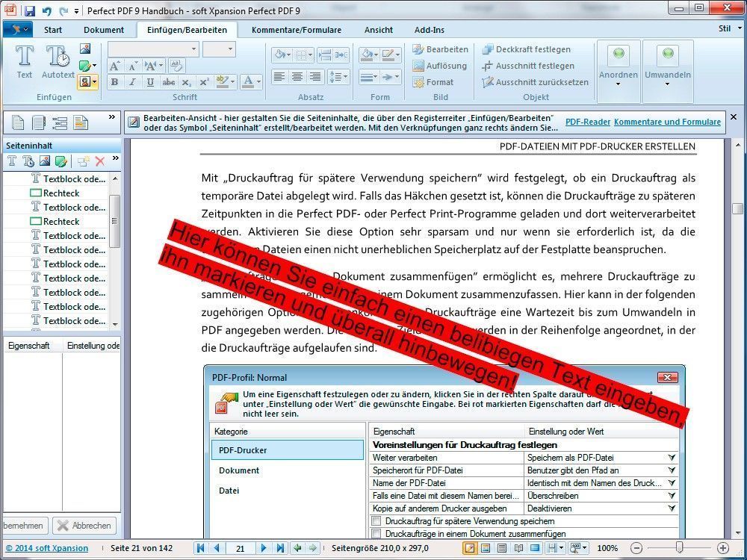
Task: Open the font name dropdown
Action: coord(193,49)
